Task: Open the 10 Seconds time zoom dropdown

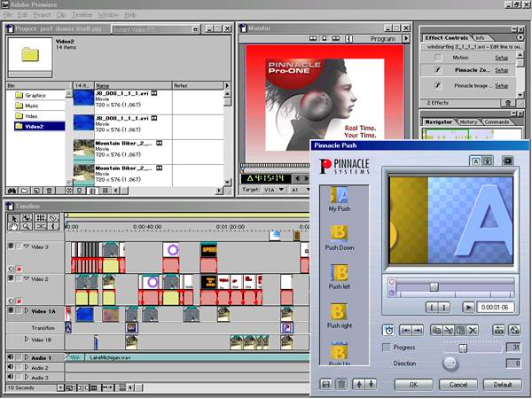Action: click(60, 387)
